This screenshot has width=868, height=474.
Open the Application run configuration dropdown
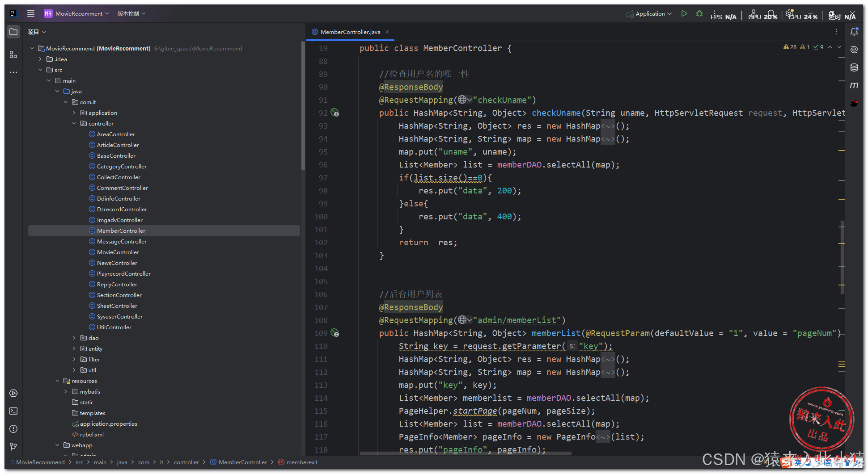[x=649, y=14]
